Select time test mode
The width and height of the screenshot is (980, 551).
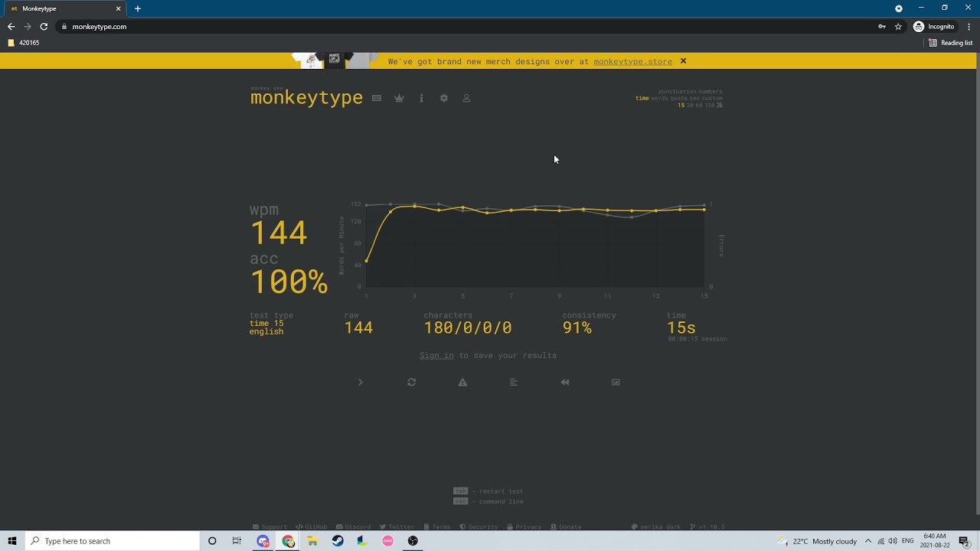[642, 98]
